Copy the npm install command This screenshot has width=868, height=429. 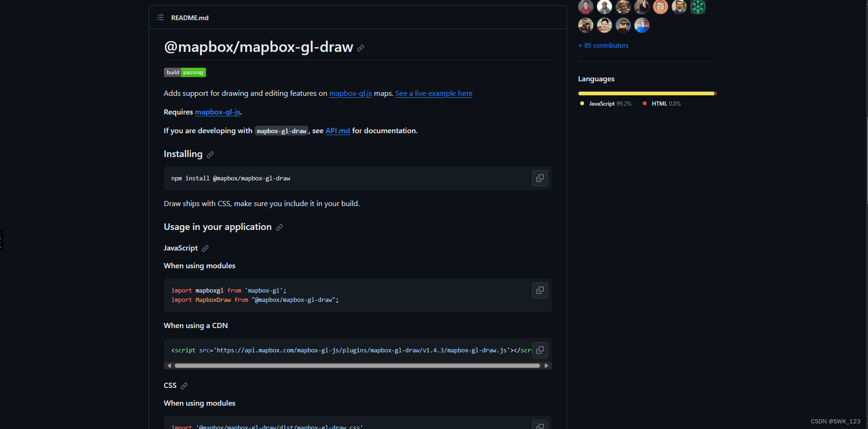point(540,178)
